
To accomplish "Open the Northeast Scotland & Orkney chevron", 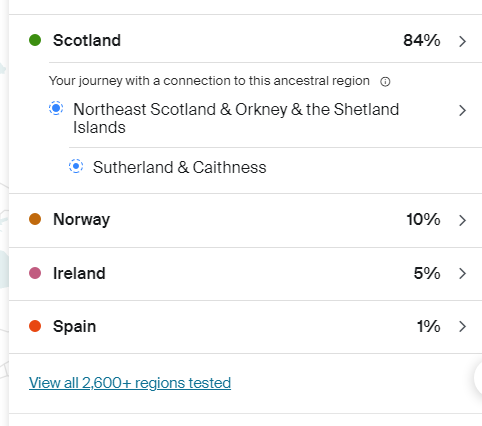I will [462, 110].
